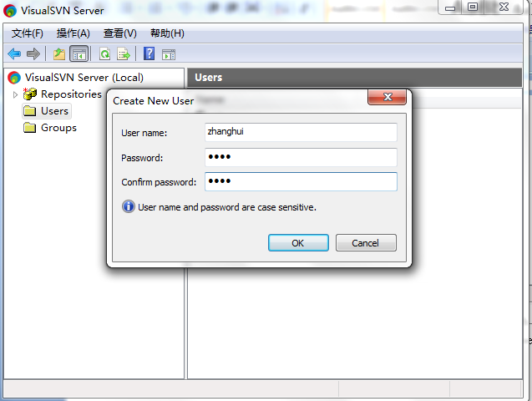Image resolution: width=532 pixels, height=401 pixels.
Task: Select the Users tree item
Action: (x=54, y=111)
